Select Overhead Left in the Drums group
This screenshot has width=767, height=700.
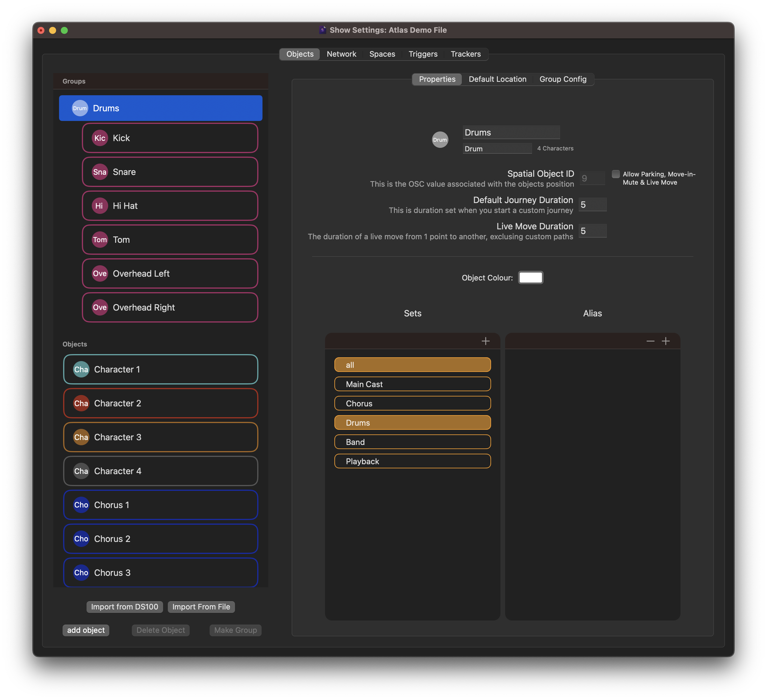[x=170, y=273]
